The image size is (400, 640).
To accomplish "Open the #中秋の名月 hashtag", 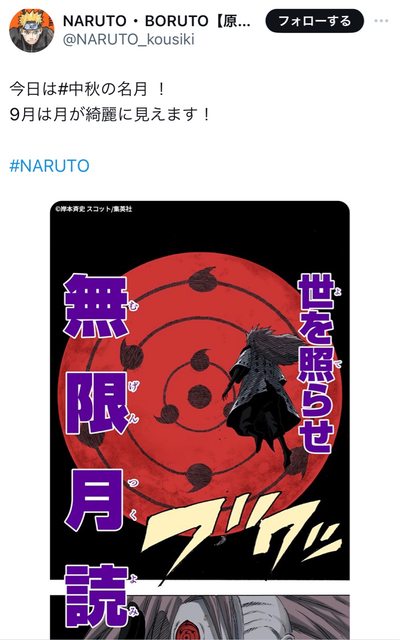I will tap(103, 89).
